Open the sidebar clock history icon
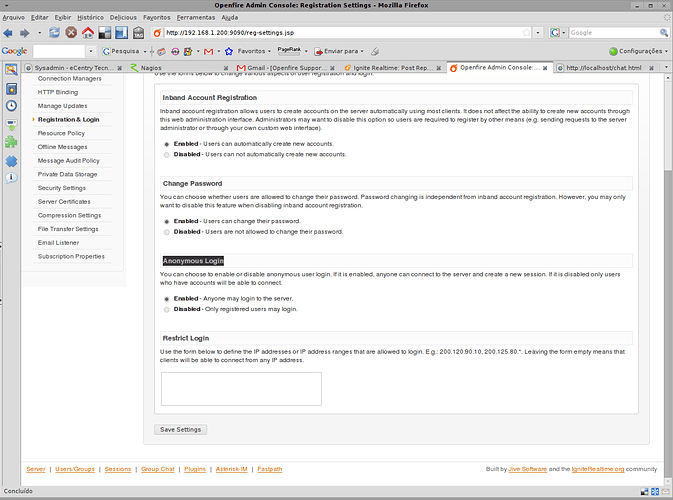 tap(12, 106)
